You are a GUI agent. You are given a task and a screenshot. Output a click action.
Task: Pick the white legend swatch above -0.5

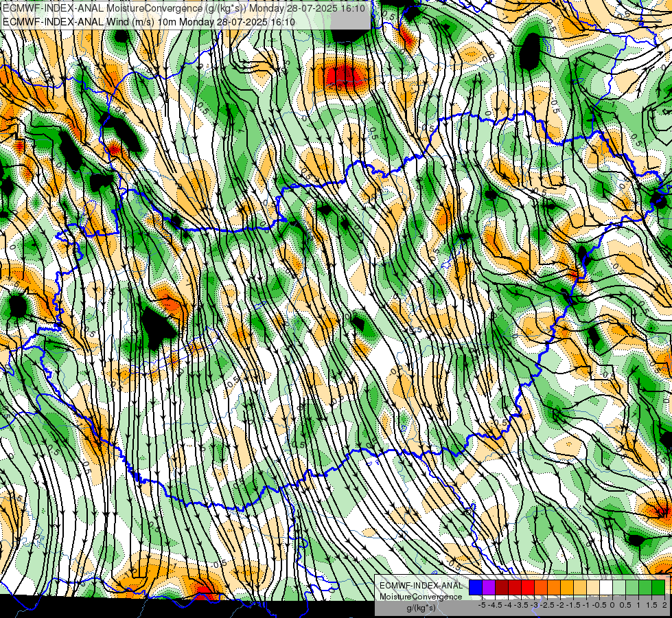606,588
